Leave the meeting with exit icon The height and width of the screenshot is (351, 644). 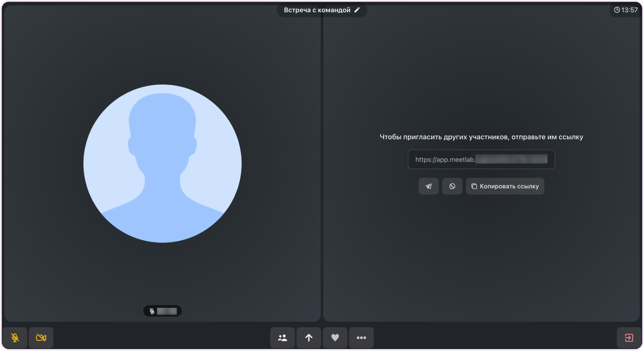pyautogui.click(x=629, y=337)
